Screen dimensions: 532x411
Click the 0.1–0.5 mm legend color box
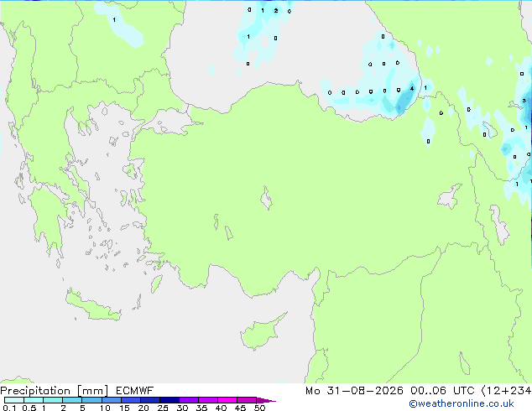point(14,400)
